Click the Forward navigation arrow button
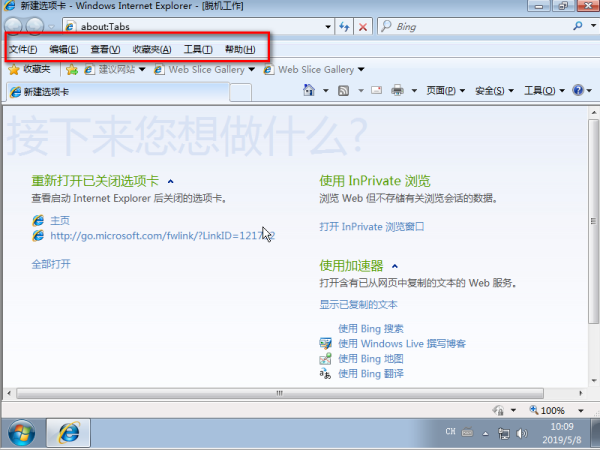 click(35, 26)
